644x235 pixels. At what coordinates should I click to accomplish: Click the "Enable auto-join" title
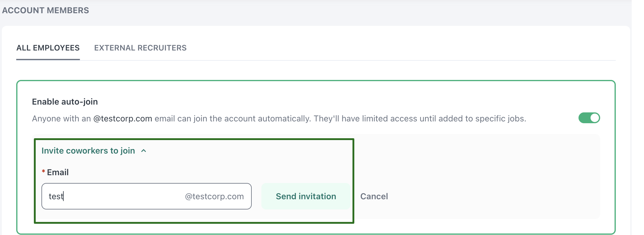pos(65,102)
